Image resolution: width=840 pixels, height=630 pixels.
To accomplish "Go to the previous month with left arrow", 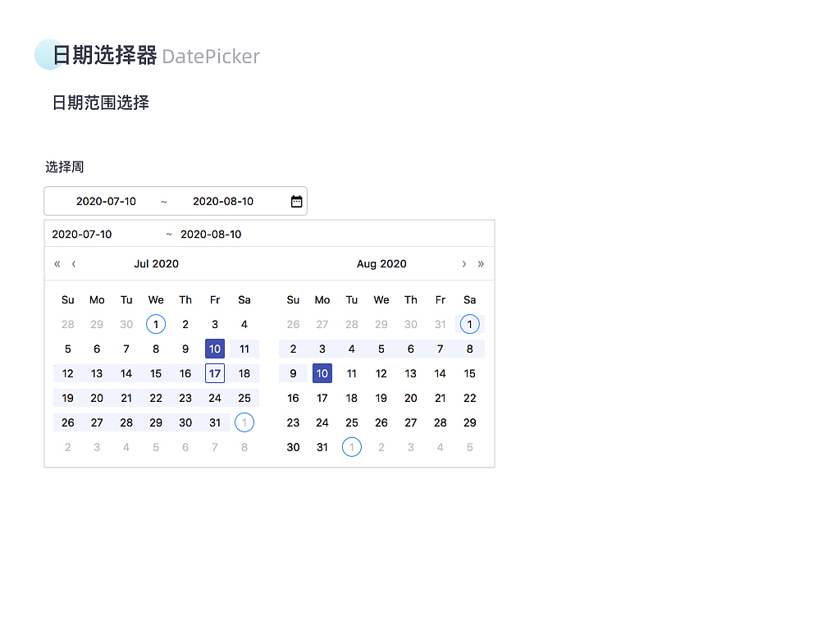I will click(73, 263).
